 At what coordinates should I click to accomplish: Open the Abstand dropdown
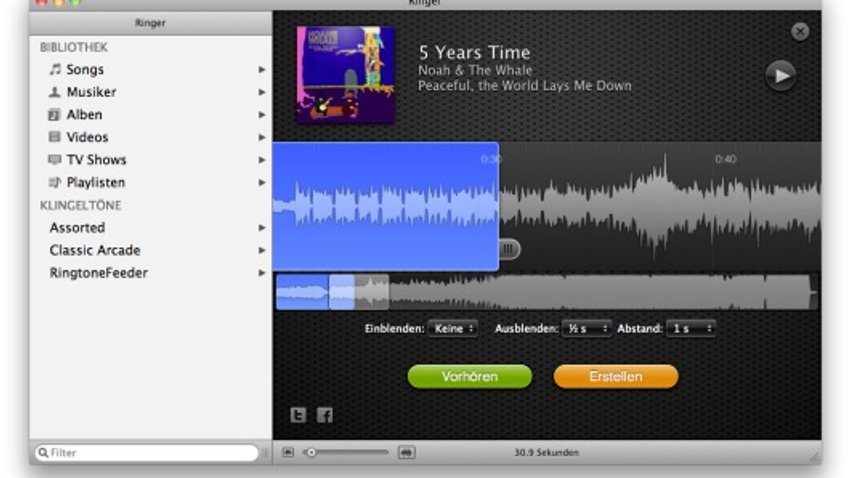[x=691, y=328]
